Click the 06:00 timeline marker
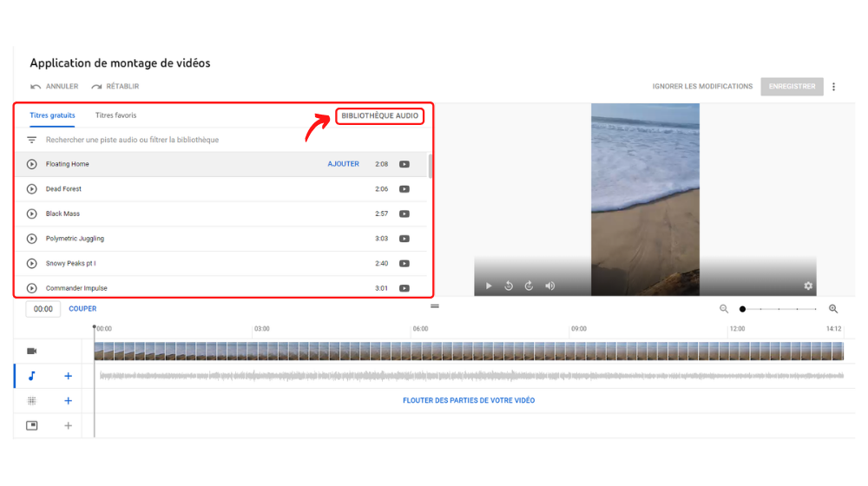The height and width of the screenshot is (486, 868). coord(420,329)
